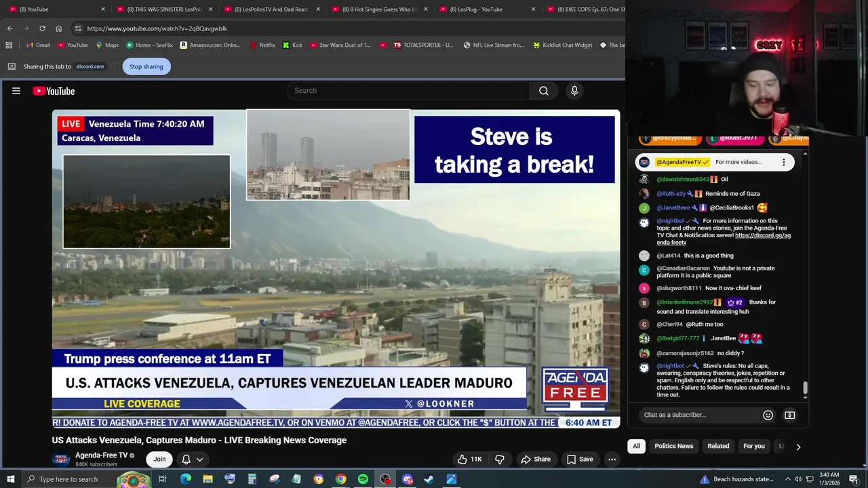This screenshot has height=488, width=868.
Task: Close the THIS WAS SINISTER tab
Action: tap(210, 9)
